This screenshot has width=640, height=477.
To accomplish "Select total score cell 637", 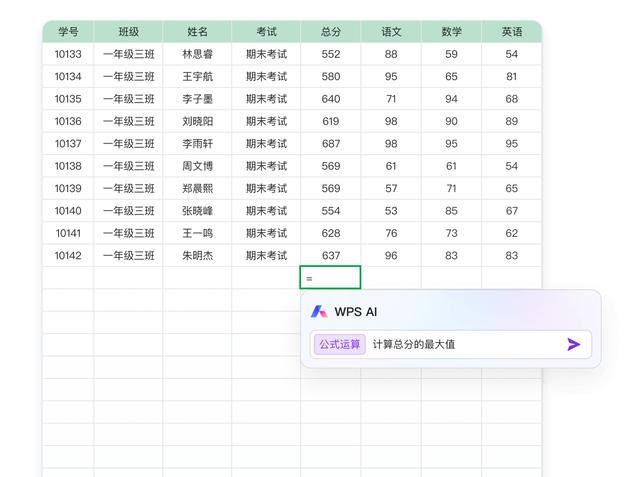I will [331, 256].
